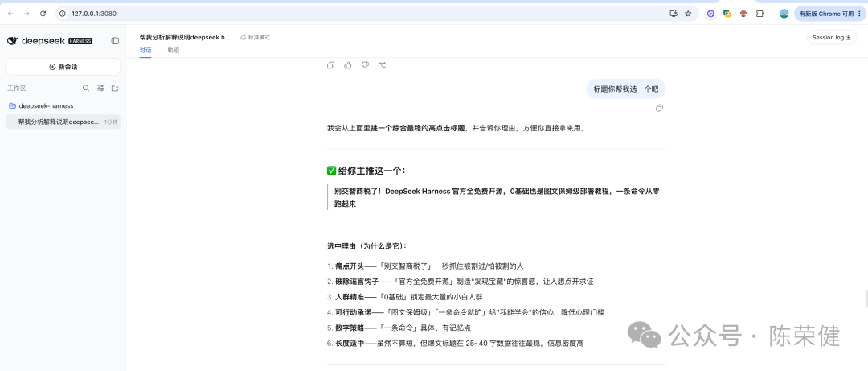Copy the previous assistant reply
868x371 pixels.
[x=330, y=65]
